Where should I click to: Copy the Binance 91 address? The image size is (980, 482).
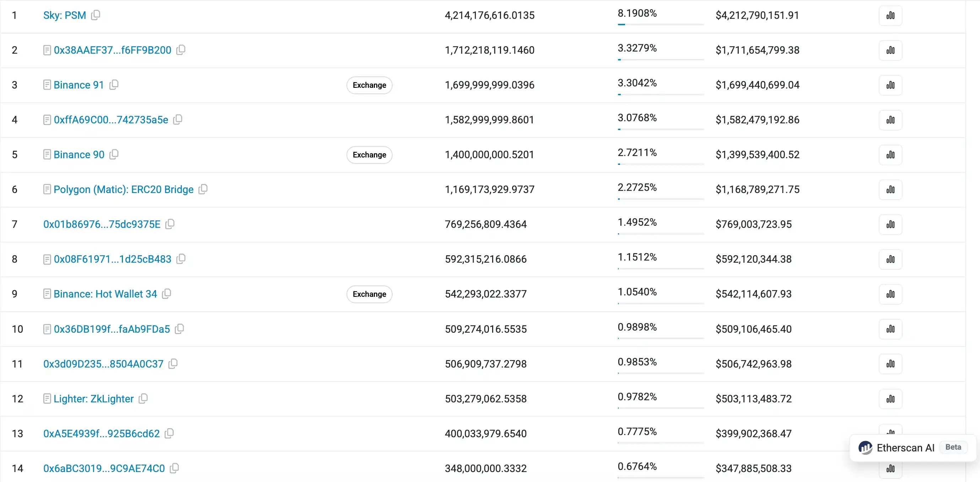point(114,85)
